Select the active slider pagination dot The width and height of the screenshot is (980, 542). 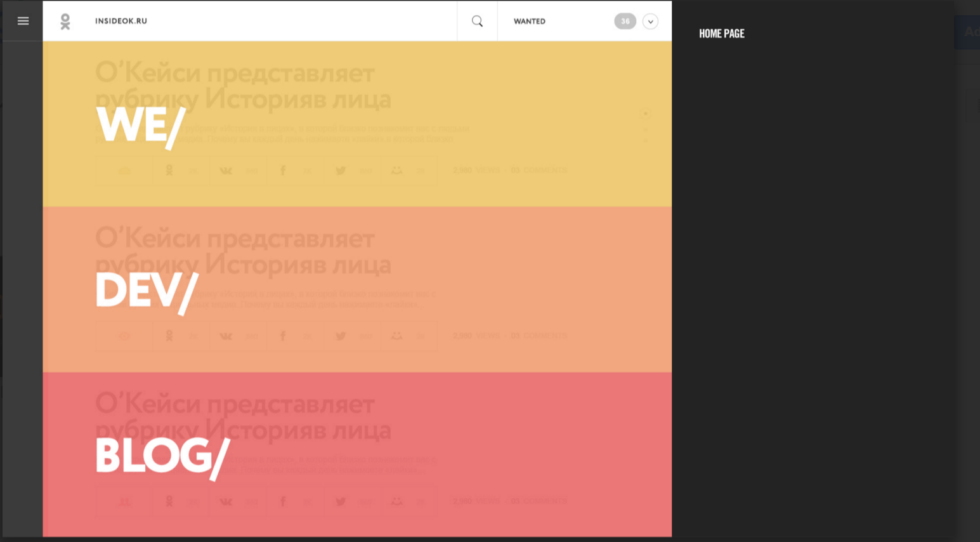(646, 114)
